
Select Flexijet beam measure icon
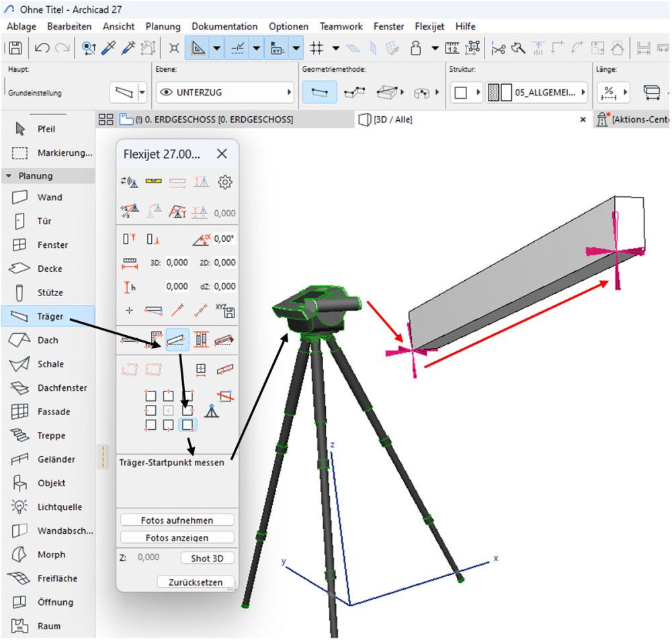tap(177, 340)
